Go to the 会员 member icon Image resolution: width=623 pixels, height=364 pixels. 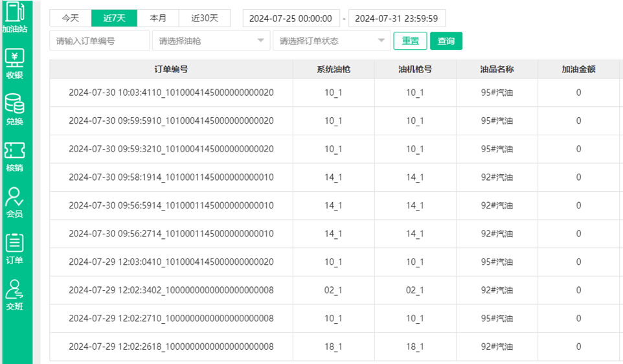[14, 202]
